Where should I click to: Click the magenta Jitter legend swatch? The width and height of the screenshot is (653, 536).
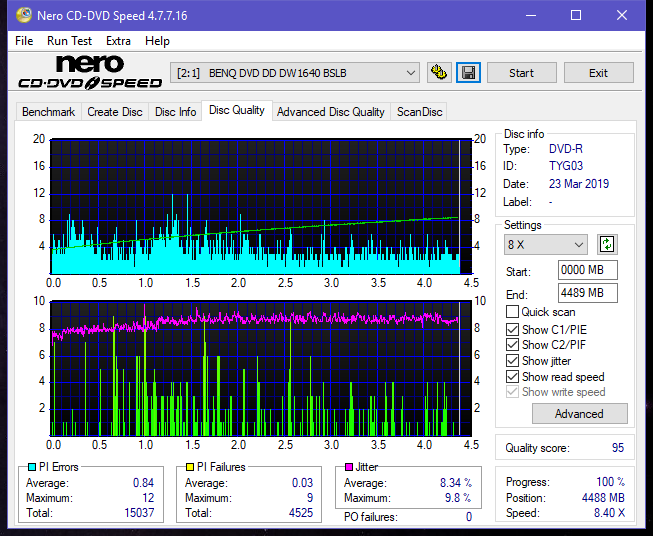[x=349, y=467]
